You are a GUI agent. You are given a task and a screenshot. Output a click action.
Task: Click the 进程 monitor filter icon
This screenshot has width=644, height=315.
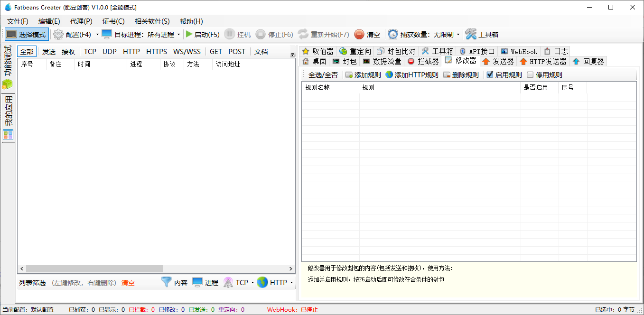(x=197, y=282)
